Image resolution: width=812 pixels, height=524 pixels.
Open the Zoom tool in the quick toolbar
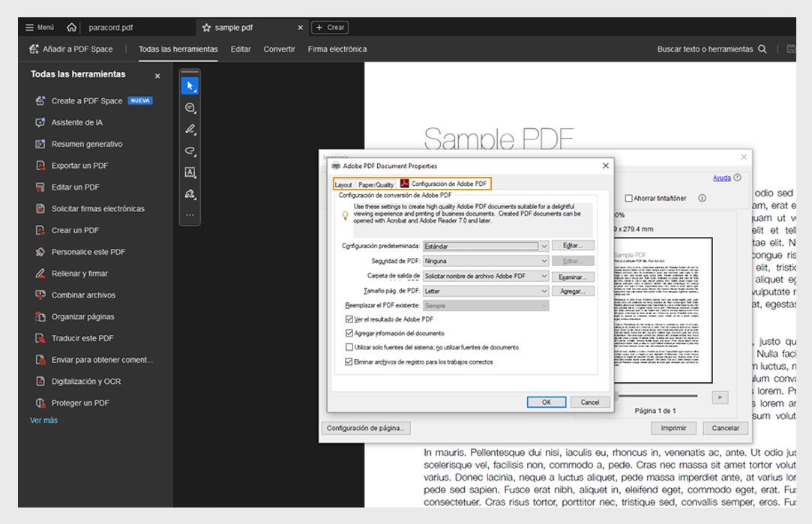[x=190, y=107]
